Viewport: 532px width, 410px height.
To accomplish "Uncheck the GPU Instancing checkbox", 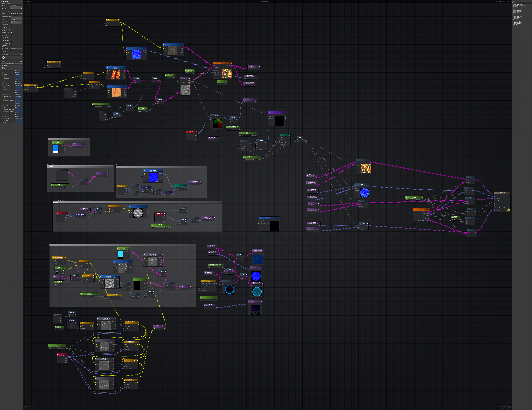I will [x=11, y=32].
